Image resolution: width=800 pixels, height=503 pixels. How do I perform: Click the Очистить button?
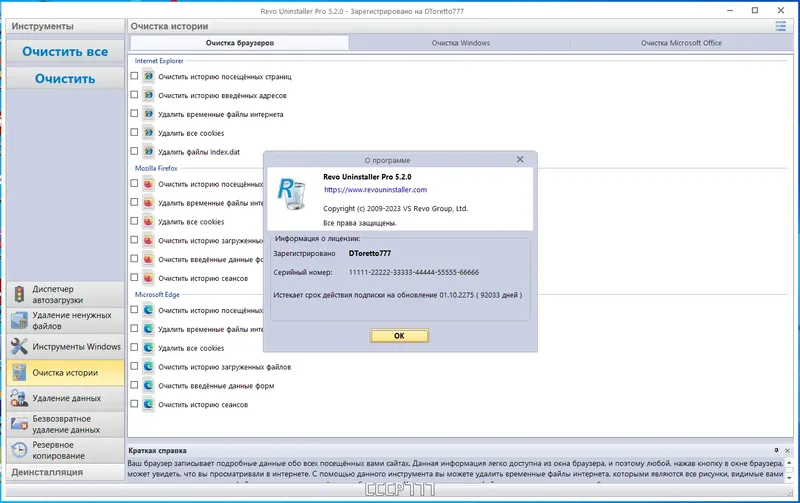(65, 79)
